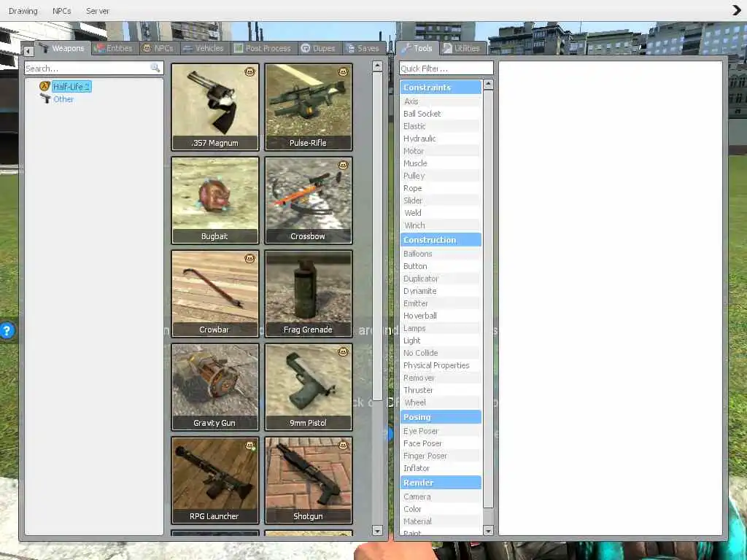Pick the Bugbait weapon icon
The width and height of the screenshot is (747, 560).
(215, 201)
